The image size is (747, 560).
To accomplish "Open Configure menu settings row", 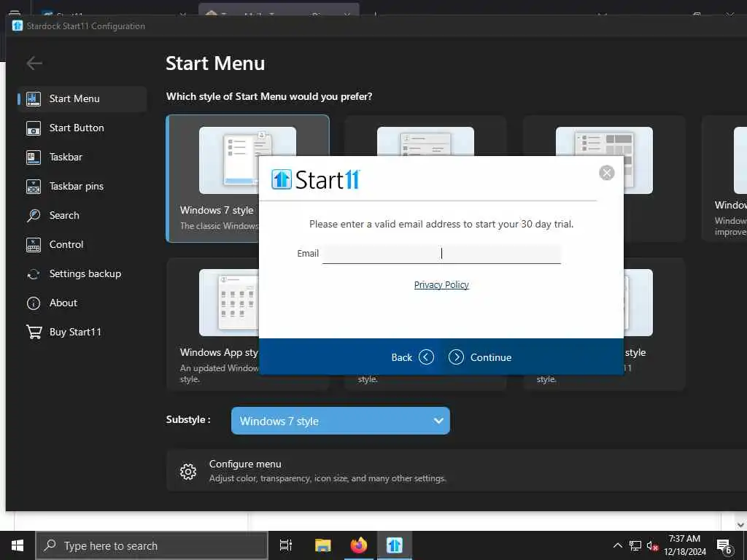I will pyautogui.click(x=457, y=471).
